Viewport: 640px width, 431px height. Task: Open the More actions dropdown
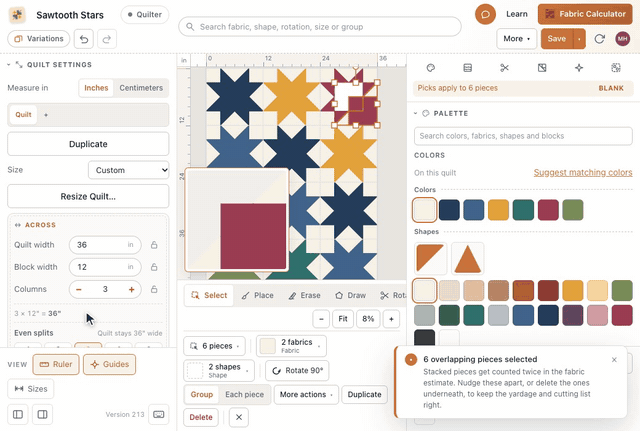point(306,394)
